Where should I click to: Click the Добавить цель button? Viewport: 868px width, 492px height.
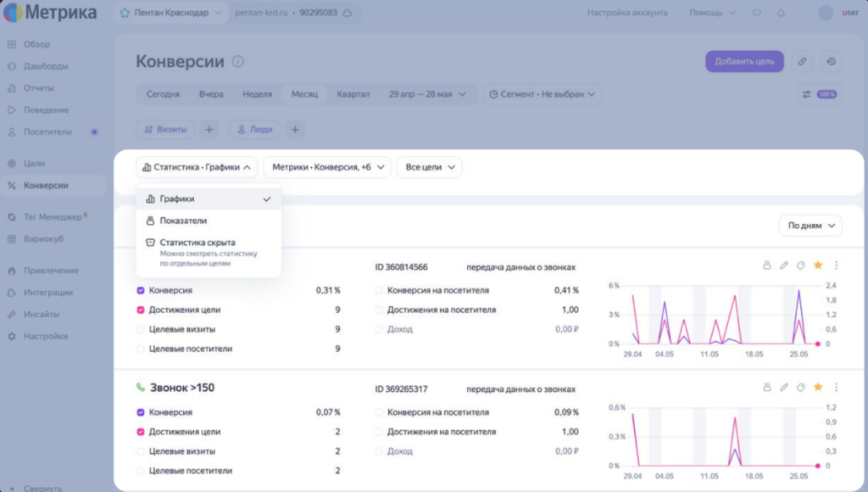coord(744,61)
